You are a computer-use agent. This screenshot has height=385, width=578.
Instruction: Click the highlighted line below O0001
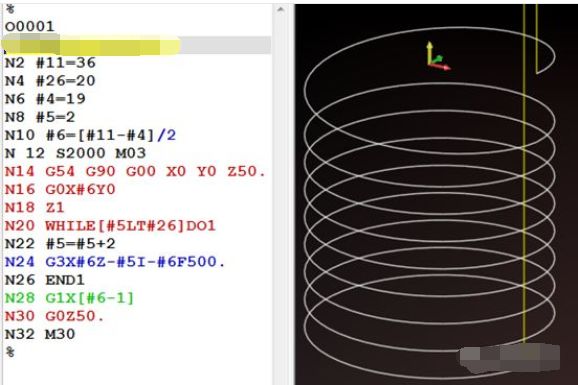coord(136,45)
